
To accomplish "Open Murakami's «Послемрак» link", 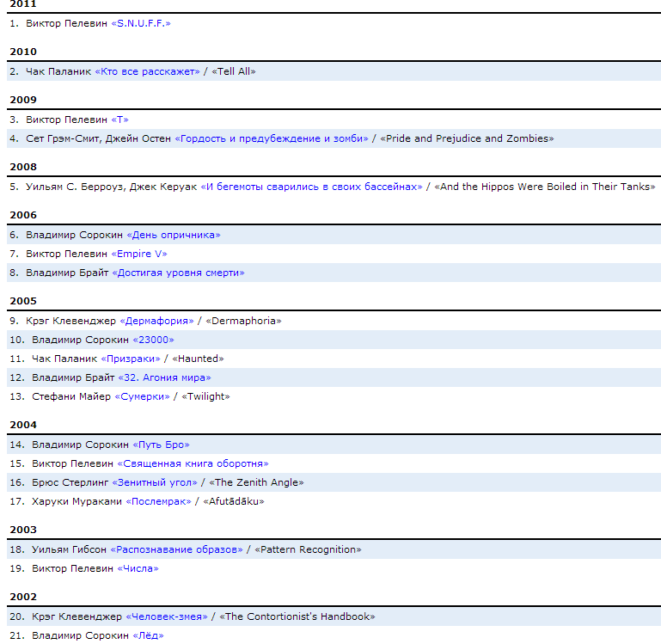I will tap(158, 502).
